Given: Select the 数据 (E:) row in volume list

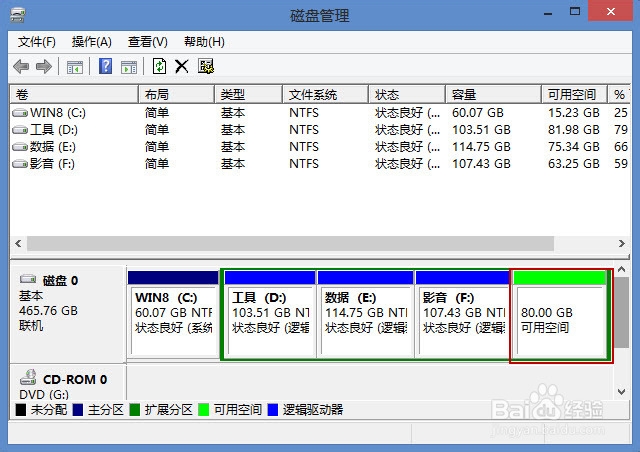Looking at the screenshot, I should click(320, 147).
